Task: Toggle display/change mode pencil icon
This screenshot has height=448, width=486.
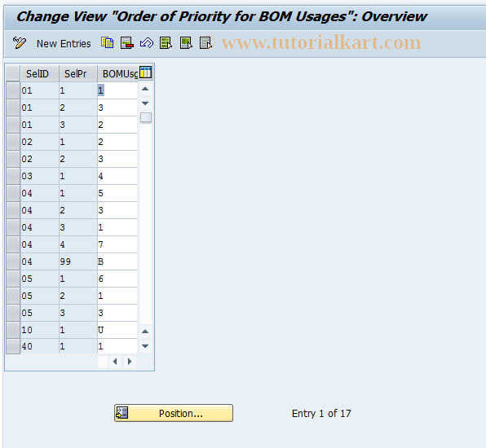Action: coord(20,43)
